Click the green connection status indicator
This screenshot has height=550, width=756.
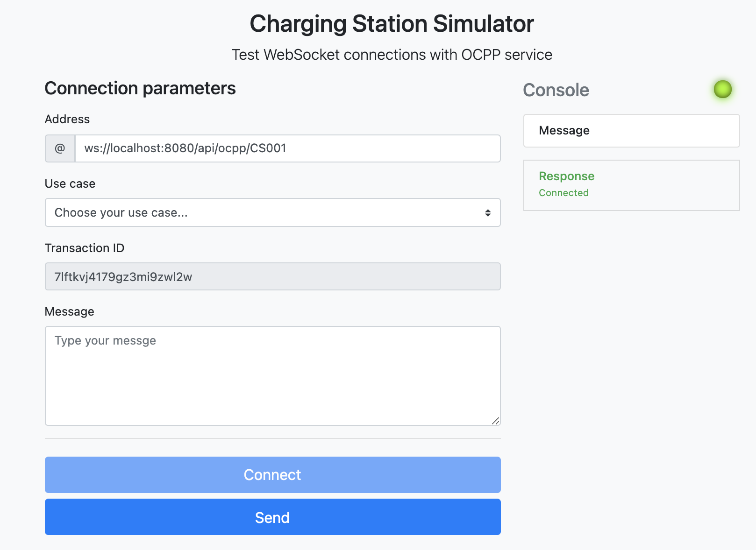click(x=722, y=89)
